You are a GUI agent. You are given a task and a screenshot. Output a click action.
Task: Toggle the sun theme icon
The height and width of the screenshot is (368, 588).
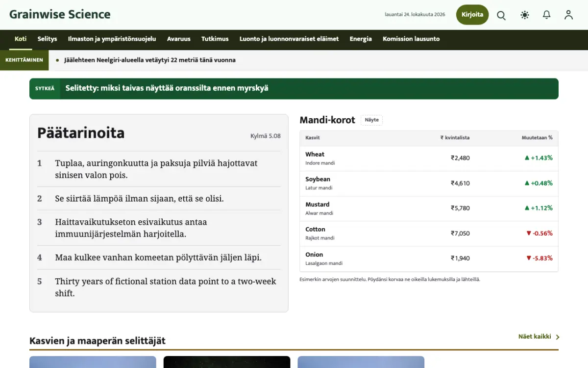pos(525,15)
